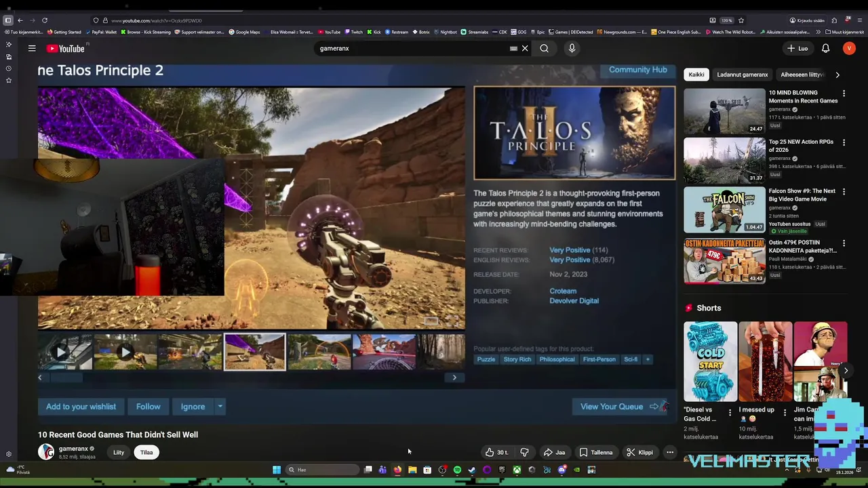Open Spotify from the taskbar
868x488 pixels.
pos(457,470)
